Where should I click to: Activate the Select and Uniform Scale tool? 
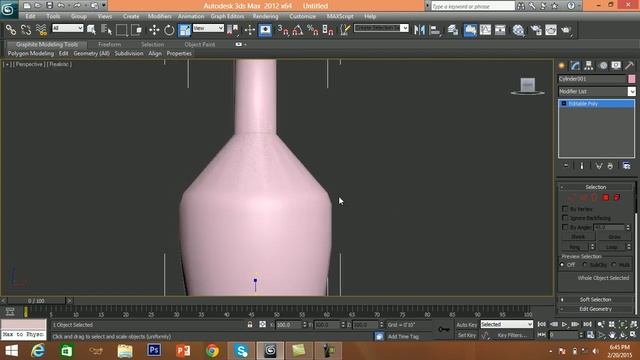click(184, 30)
